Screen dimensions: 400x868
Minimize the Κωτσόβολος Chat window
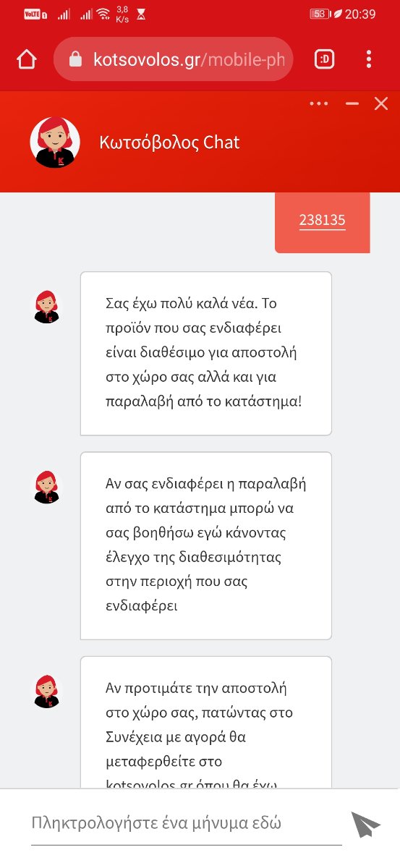(352, 104)
